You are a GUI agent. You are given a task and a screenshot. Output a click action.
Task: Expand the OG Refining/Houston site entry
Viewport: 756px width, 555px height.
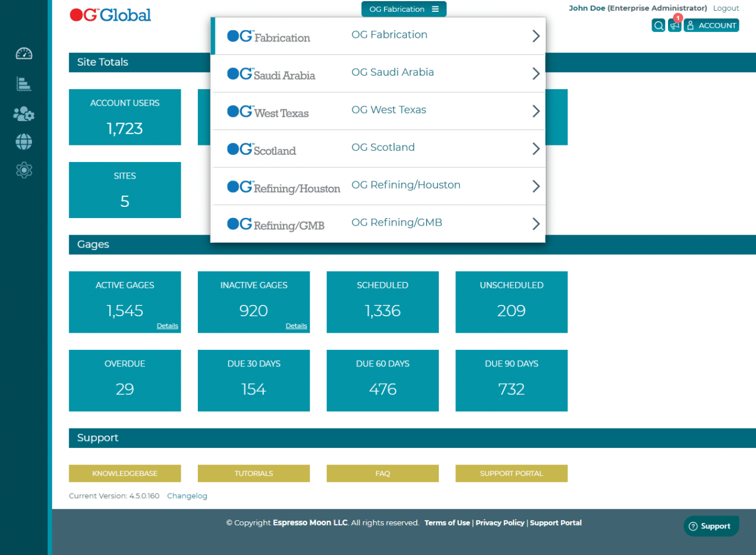535,186
